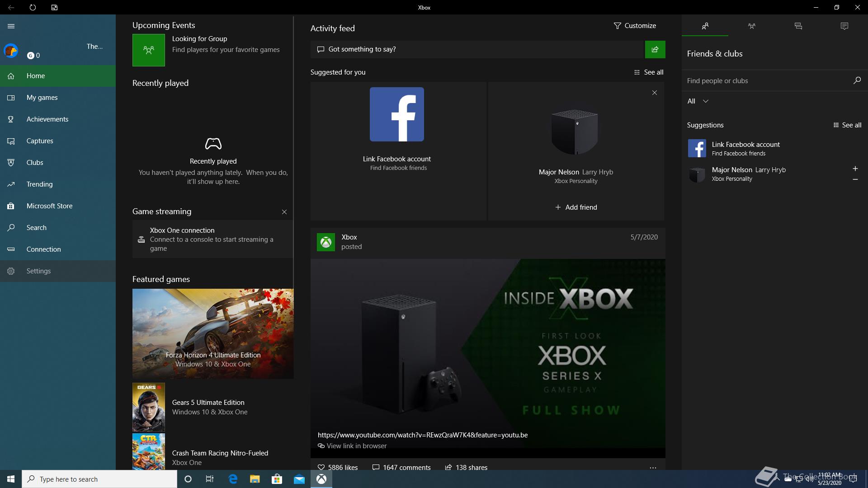Image resolution: width=868 pixels, height=488 pixels.
Task: Click the taskbar 'Type here to search' box
Action: (x=99, y=479)
